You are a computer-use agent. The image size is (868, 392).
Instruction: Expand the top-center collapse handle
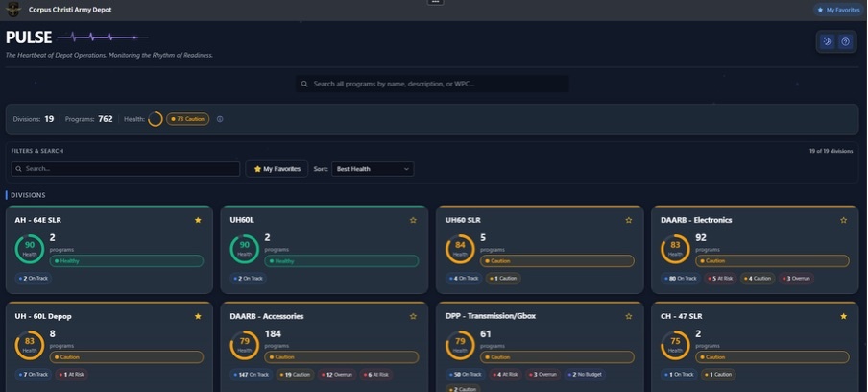click(x=435, y=2)
